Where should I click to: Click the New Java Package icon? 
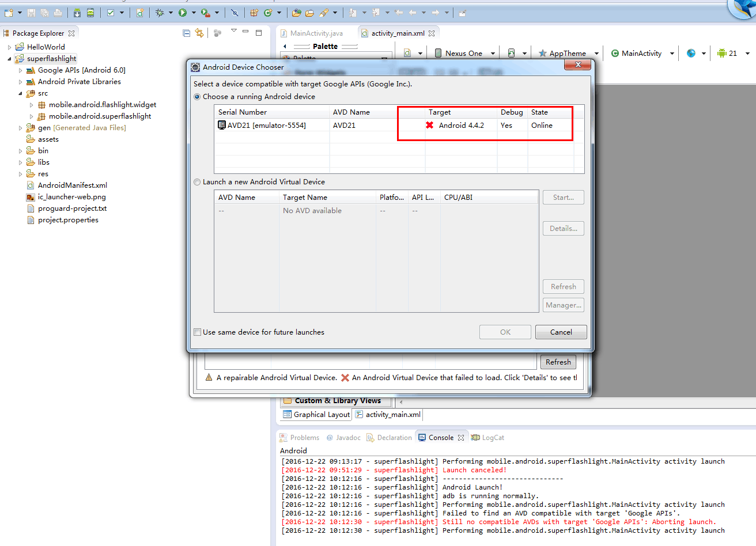click(x=254, y=12)
